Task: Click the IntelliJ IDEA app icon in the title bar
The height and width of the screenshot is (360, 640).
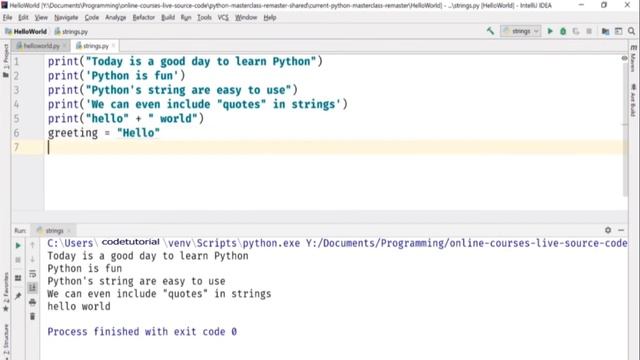Action: pyautogui.click(x=4, y=5)
